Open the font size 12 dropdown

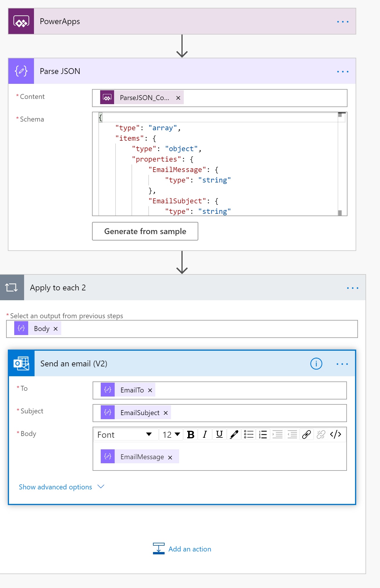pyautogui.click(x=171, y=435)
